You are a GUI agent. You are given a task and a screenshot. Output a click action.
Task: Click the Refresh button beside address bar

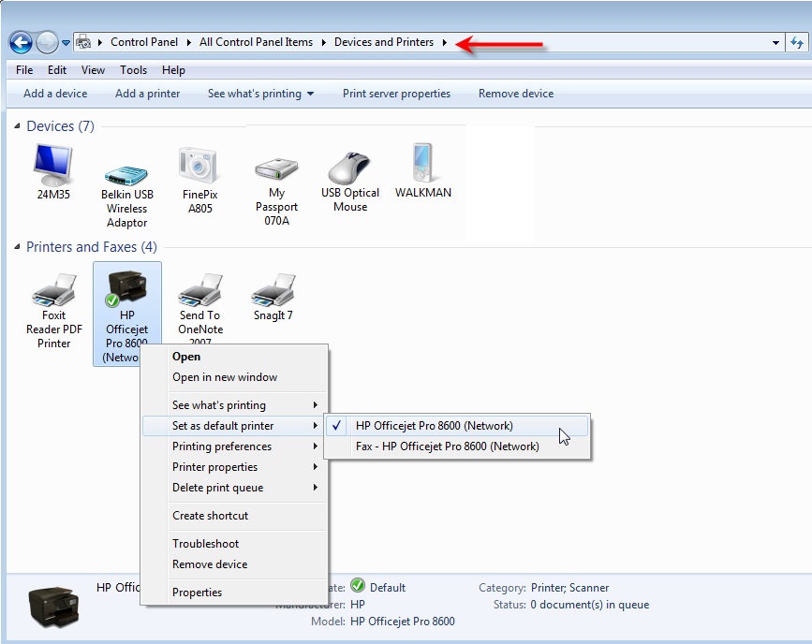point(797,42)
